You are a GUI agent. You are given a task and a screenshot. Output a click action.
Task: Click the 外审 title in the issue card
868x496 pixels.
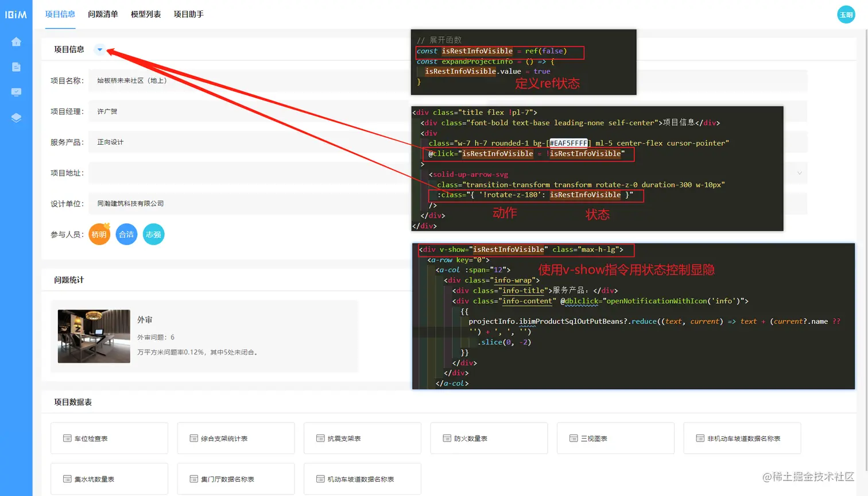[x=145, y=320]
